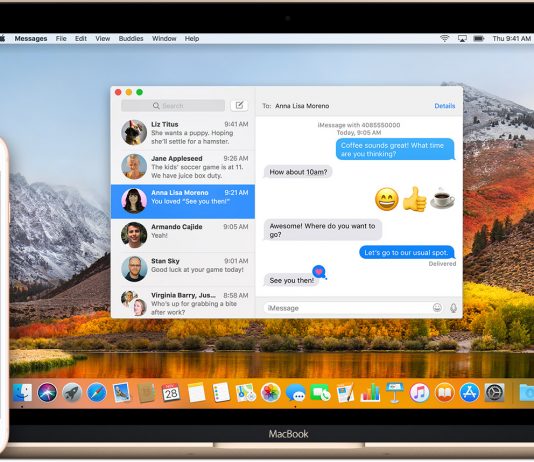The image size is (534, 462).
Task: Open the emoji picker smiley icon
Action: (437, 308)
